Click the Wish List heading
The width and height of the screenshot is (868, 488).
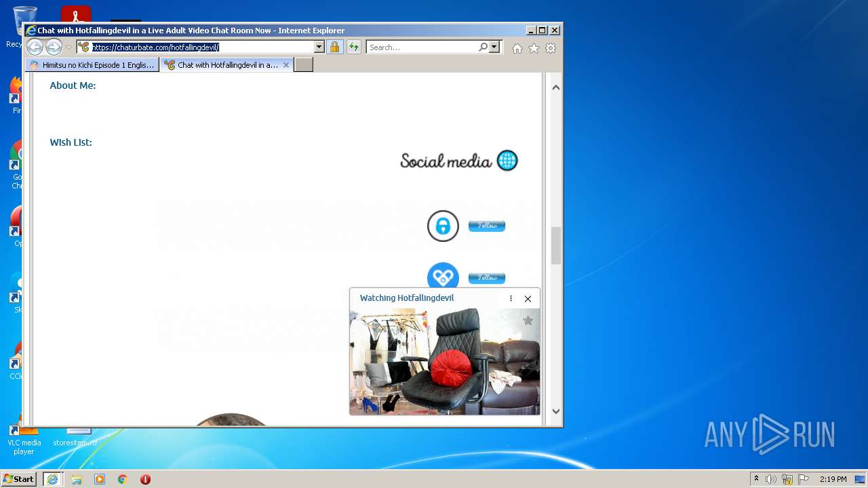pos(71,142)
